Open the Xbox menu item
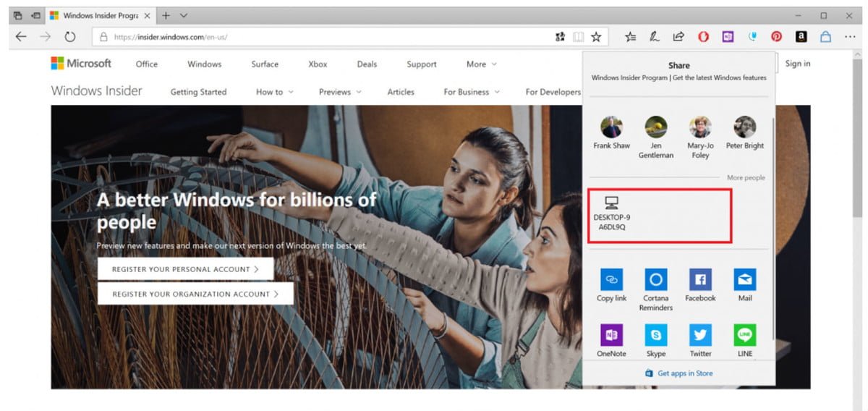The image size is (868, 411). (318, 64)
